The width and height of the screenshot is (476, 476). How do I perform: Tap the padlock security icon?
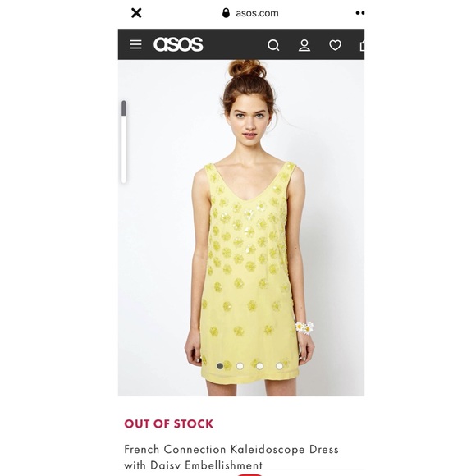tap(226, 13)
